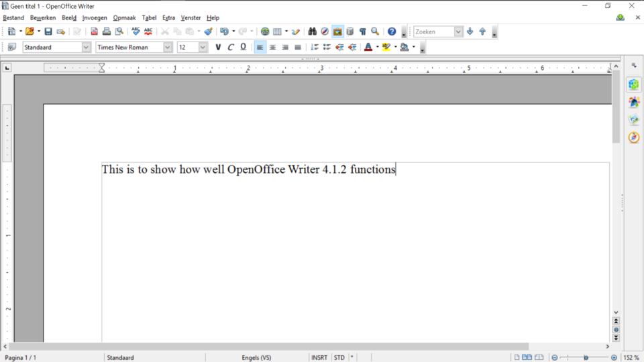
Task: Toggle underline (O) formatting
Action: tap(243, 47)
